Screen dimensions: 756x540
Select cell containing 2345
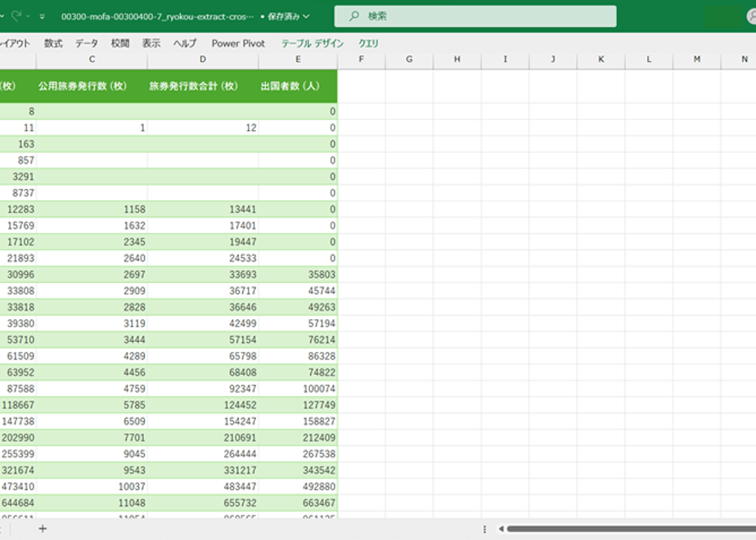pyautogui.click(x=92, y=242)
